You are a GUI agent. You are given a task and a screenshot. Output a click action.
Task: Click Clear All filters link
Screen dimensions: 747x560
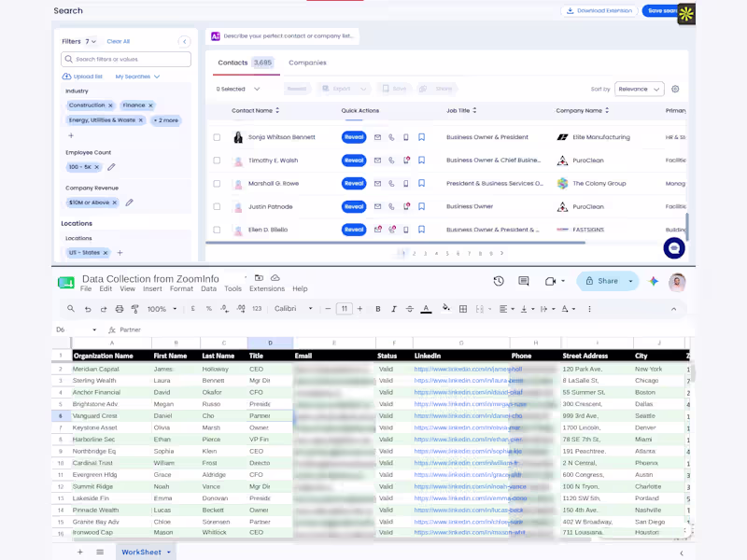point(119,41)
